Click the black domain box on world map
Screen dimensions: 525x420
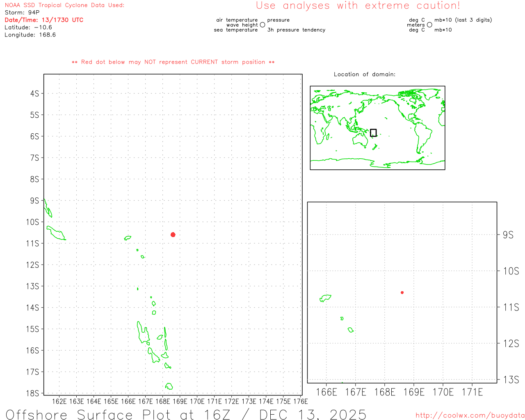(373, 132)
